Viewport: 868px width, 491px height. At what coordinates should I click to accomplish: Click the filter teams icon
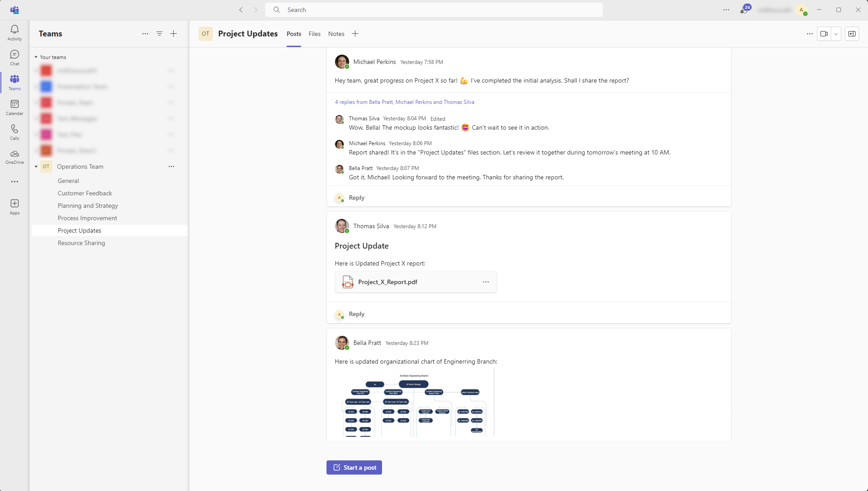[x=159, y=34]
